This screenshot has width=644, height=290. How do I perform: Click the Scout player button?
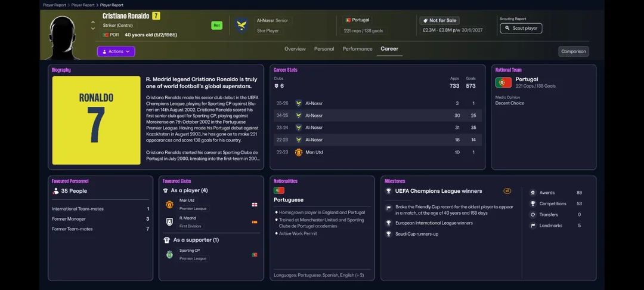pos(521,28)
